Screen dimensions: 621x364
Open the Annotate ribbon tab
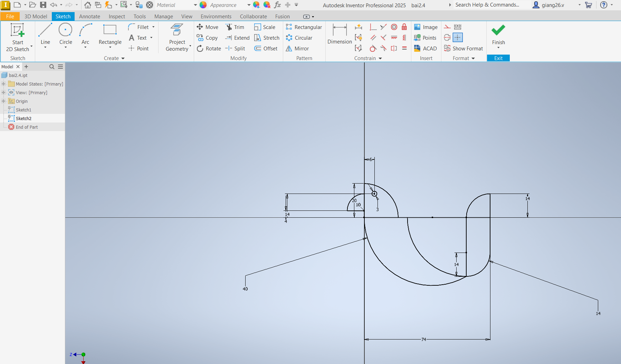pyautogui.click(x=89, y=17)
